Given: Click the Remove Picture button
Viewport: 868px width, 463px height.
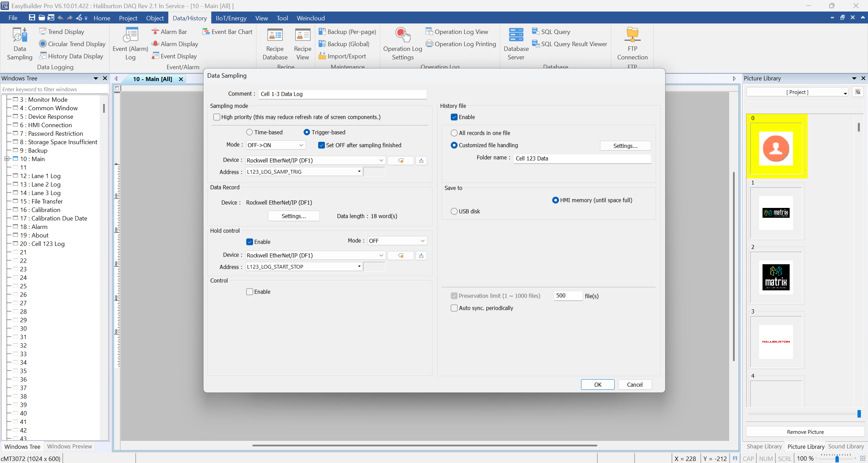Looking at the screenshot, I should [805, 431].
